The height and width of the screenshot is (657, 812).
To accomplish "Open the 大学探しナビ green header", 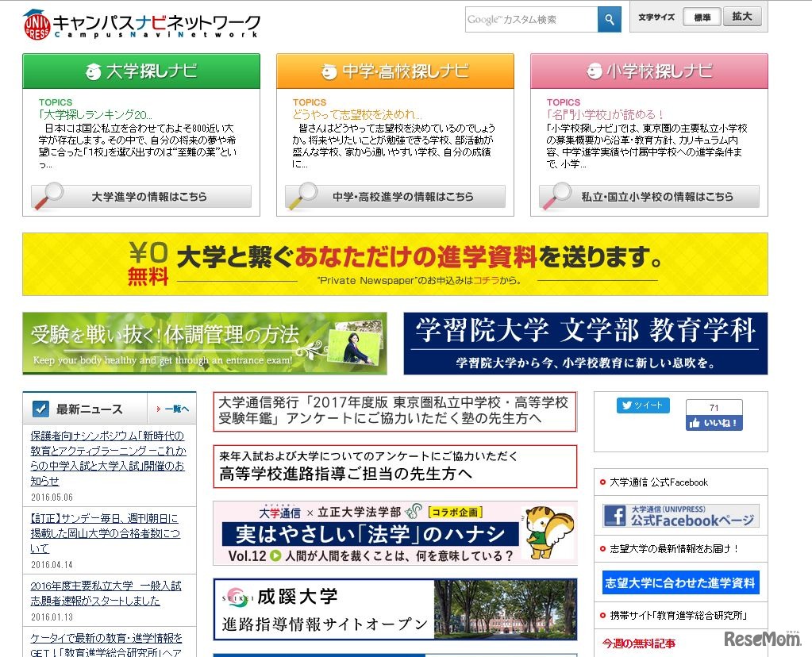I will click(x=141, y=71).
